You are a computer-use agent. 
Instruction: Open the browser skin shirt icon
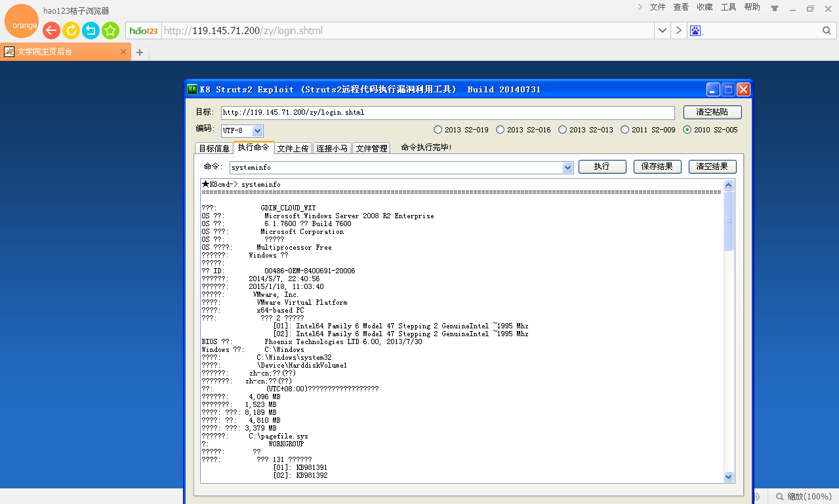775,8
